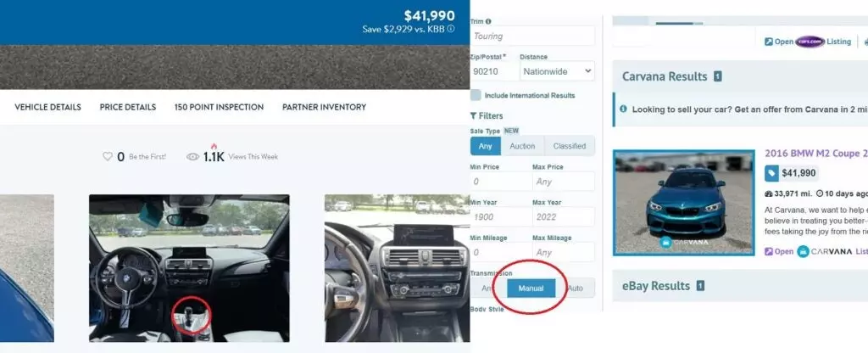Click the Max Price input field

(x=564, y=182)
